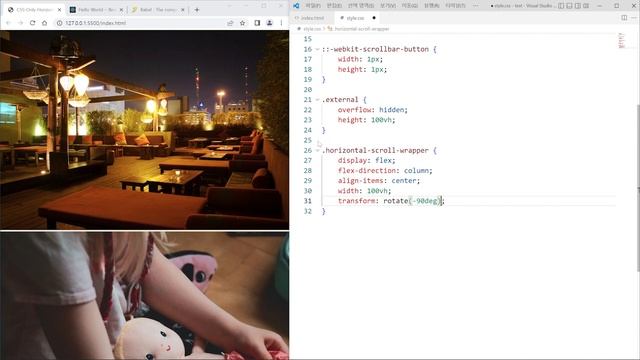Click the browser back arrow
This screenshot has height=360, width=640.
click(x=9, y=23)
